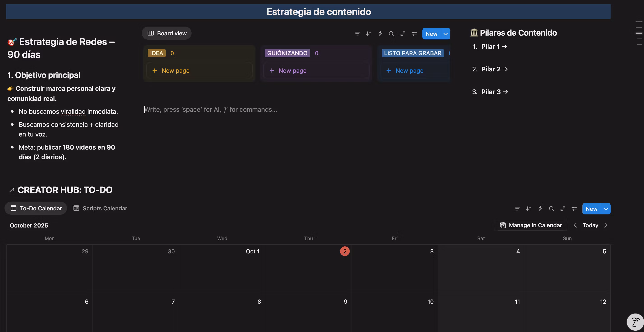
Task: Select the To-Do Calendar tab
Action: (x=36, y=208)
